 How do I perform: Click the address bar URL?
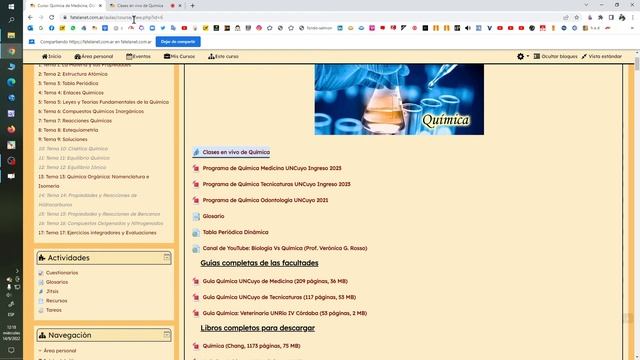[x=116, y=18]
